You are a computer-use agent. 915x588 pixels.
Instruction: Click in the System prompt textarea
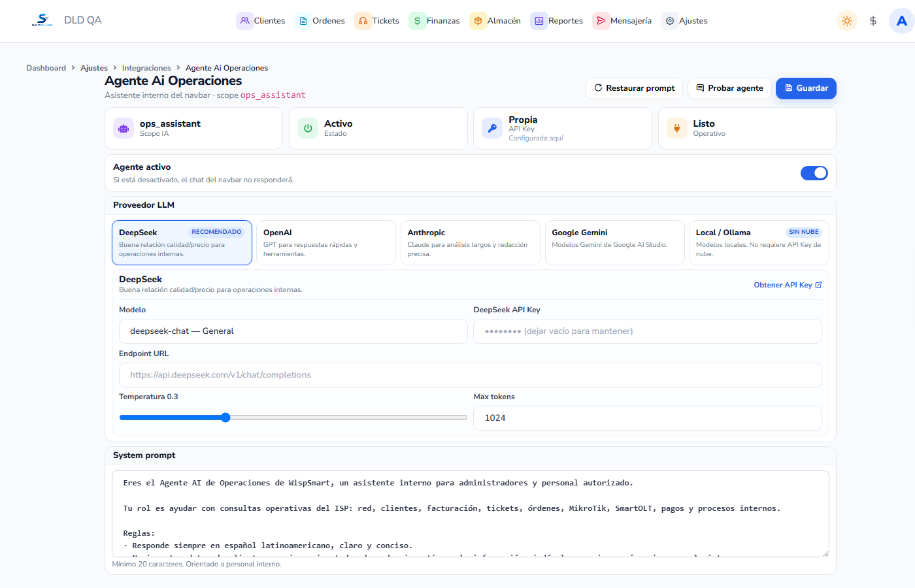pyautogui.click(x=471, y=514)
